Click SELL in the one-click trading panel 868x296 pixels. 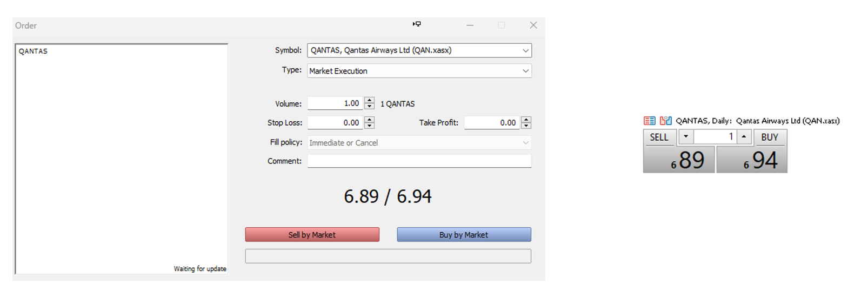659,137
